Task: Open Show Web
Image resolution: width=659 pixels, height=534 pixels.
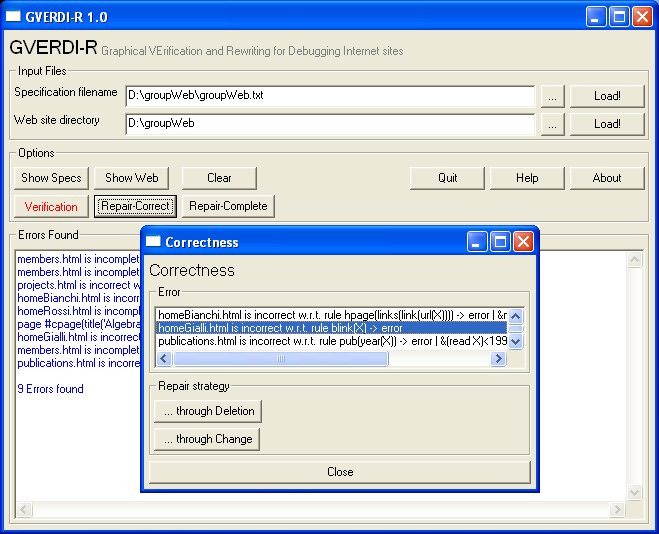Action: click(132, 178)
